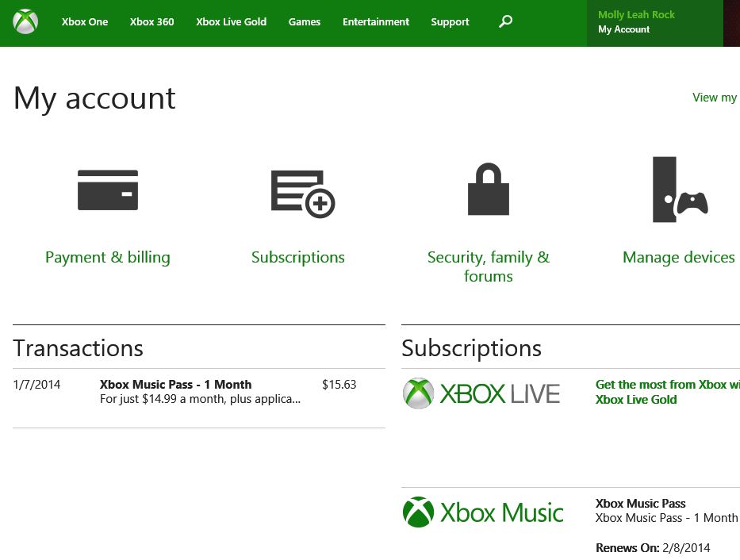Click the Get the most from Xbox Live Gold link
The height and width of the screenshot is (560, 740).
[x=667, y=392]
